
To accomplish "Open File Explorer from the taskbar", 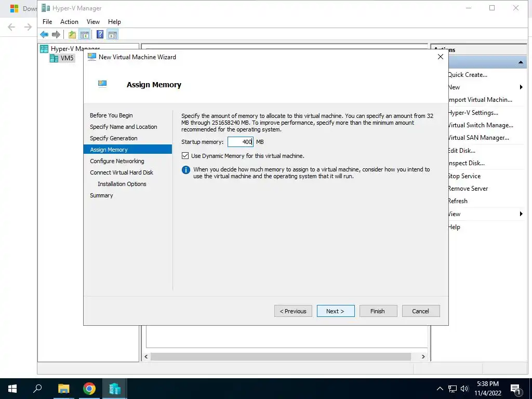I will click(63, 389).
